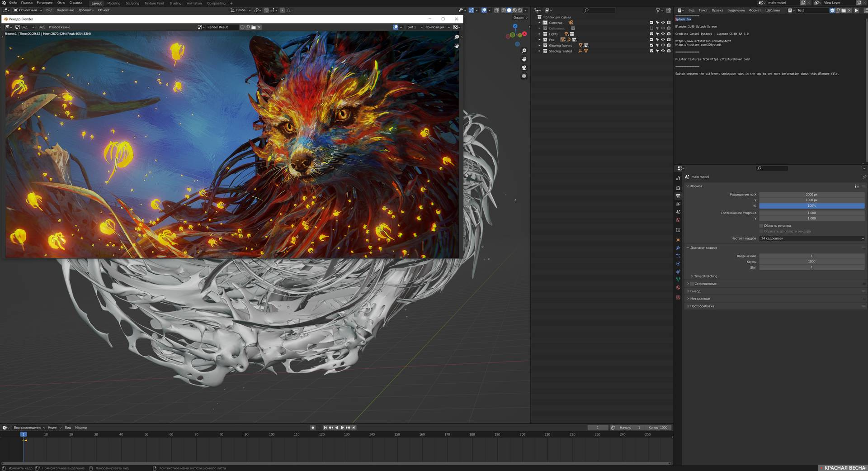Switch to the Shading workspace tab

tap(175, 3)
